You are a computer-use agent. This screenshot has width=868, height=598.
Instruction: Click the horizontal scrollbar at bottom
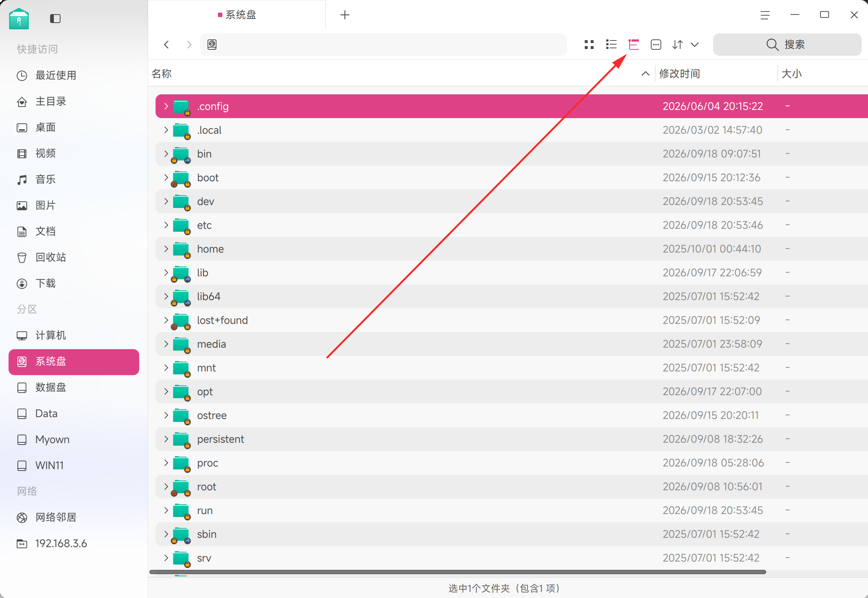pos(457,572)
